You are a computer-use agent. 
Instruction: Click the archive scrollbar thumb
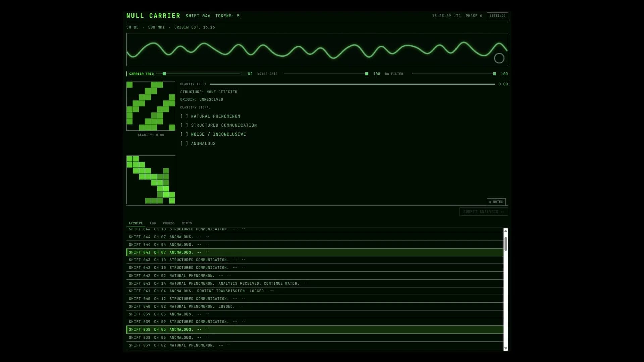[506, 244]
